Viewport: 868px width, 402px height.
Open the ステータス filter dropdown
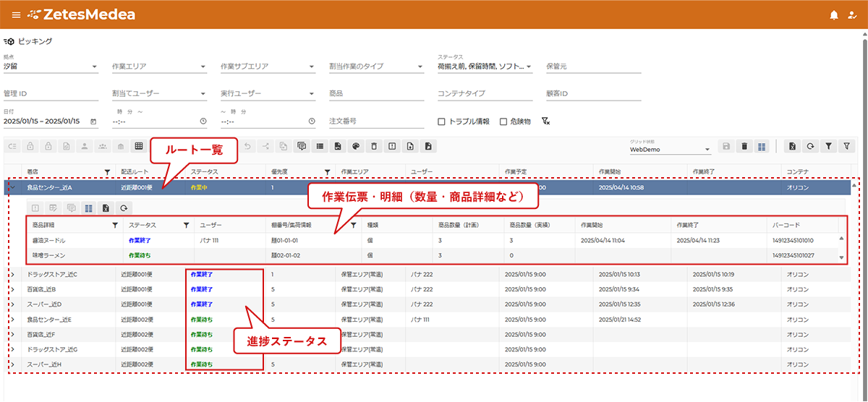485,67
